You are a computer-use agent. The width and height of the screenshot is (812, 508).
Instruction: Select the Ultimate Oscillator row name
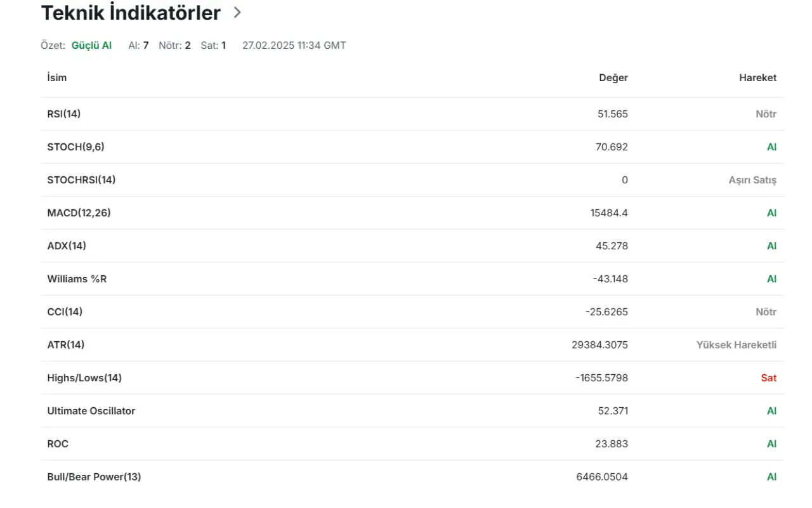91,411
